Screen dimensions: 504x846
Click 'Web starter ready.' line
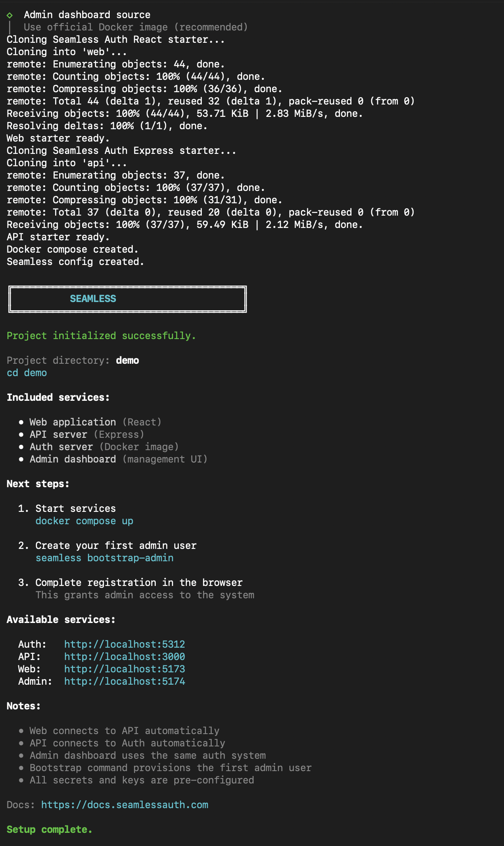pos(58,138)
